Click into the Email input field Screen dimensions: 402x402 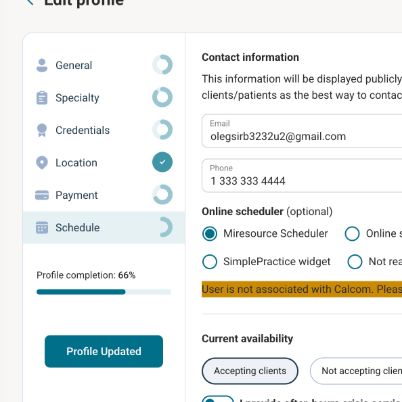302,131
